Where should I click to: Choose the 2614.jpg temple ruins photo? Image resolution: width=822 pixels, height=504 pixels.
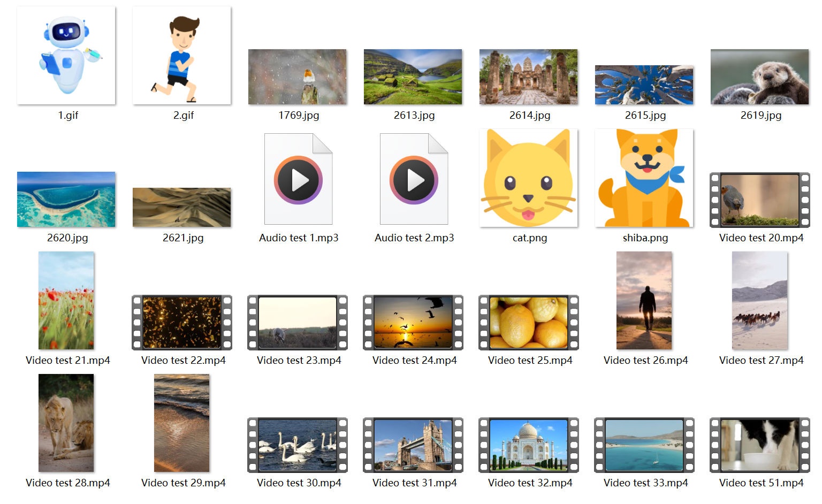tap(529, 77)
